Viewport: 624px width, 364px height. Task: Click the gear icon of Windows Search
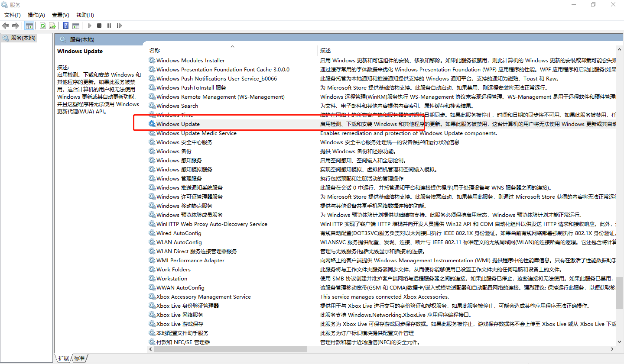tap(152, 106)
